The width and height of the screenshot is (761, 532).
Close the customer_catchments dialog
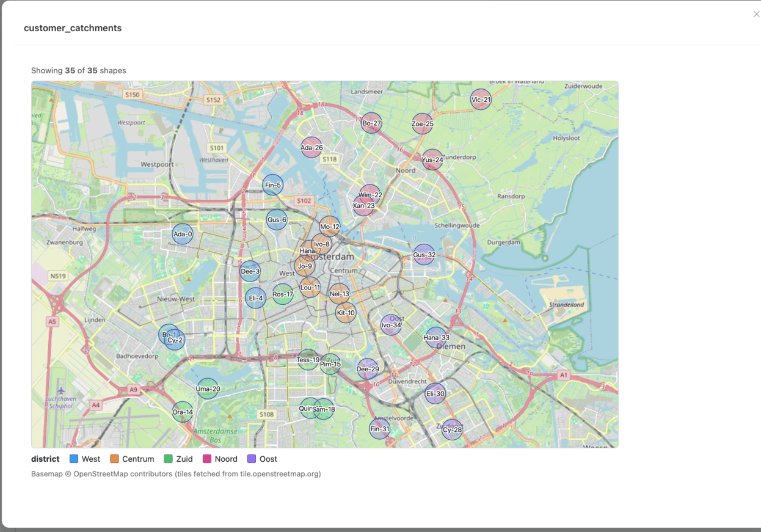tap(756, 14)
